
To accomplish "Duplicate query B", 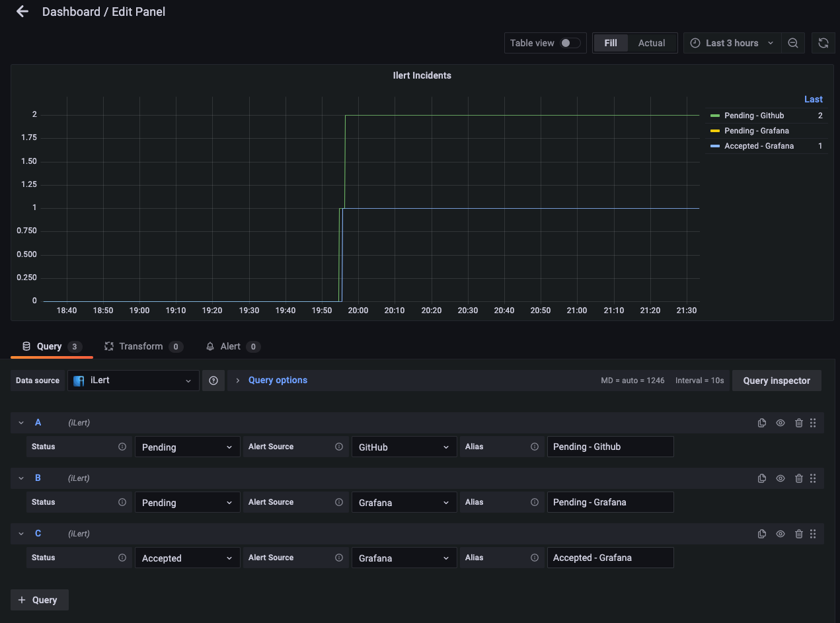I will click(762, 478).
